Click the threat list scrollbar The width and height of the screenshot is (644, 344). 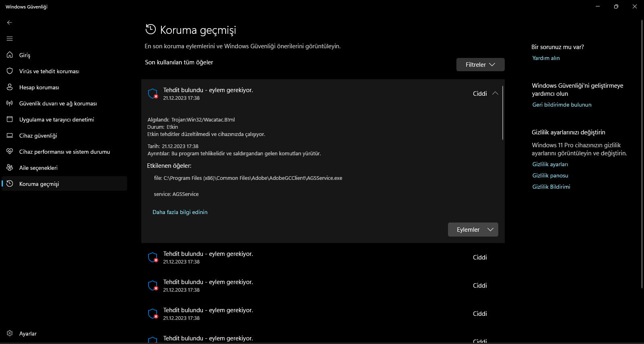click(503, 113)
